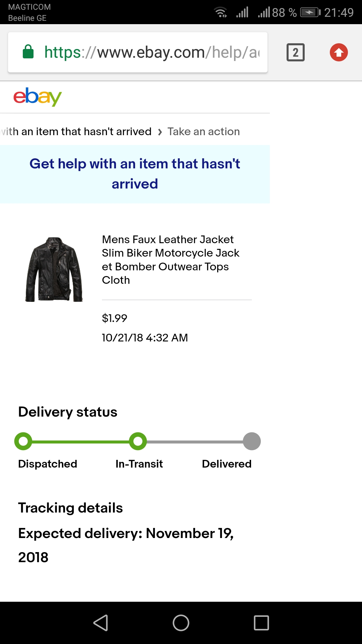Tap the Wi-Fi status icon
Screen dimensions: 362x644
221,12
